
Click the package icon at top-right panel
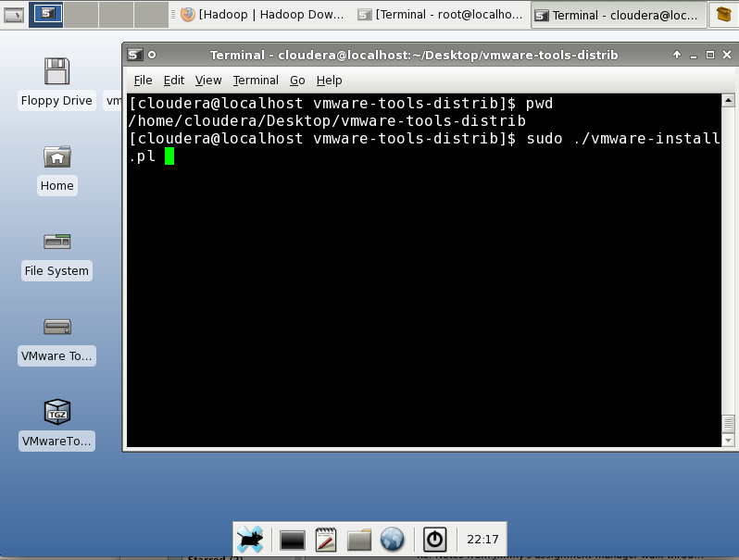724,15
